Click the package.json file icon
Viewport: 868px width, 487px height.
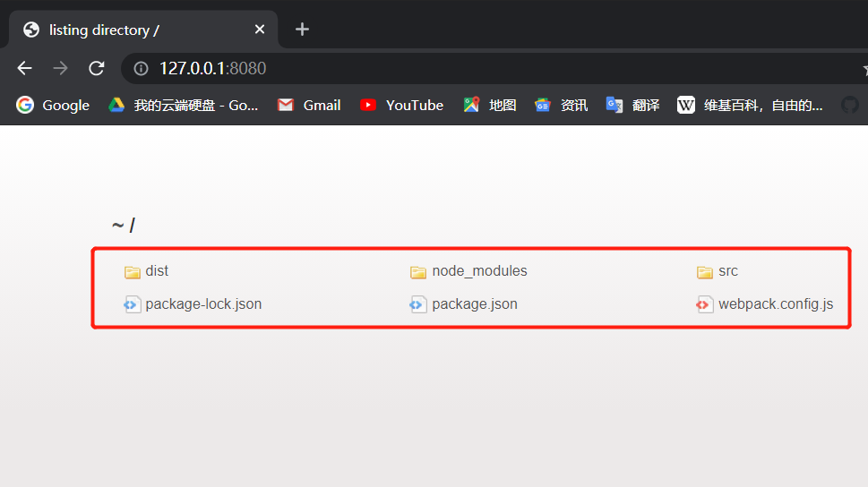coord(418,304)
